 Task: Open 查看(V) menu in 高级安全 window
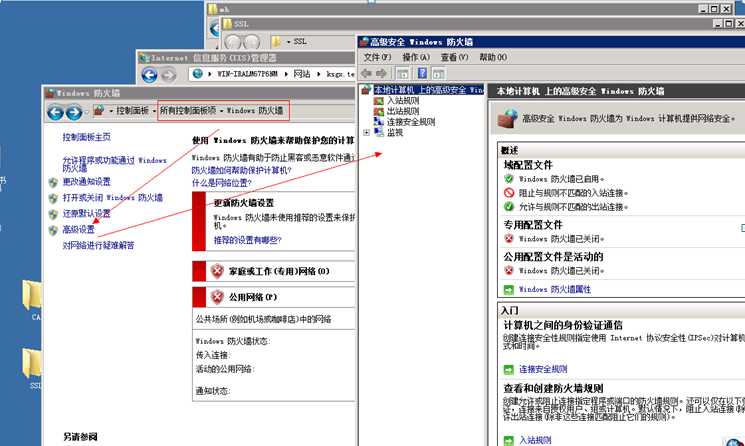[454, 57]
